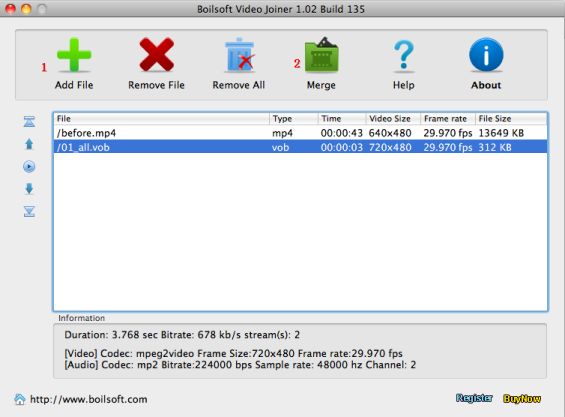Move selected file to bottom of list
The height and width of the screenshot is (417, 565).
(29, 211)
